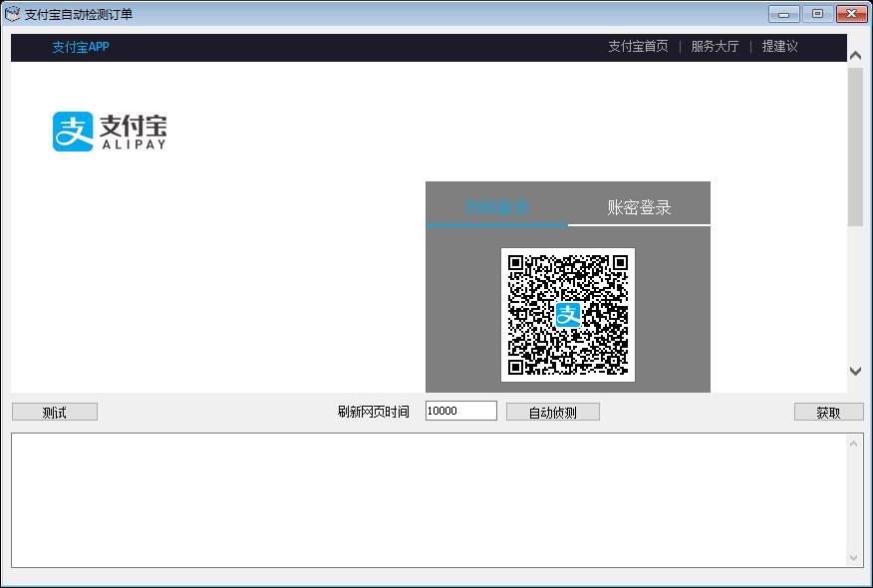Open the 支付宝APP link

(81, 47)
